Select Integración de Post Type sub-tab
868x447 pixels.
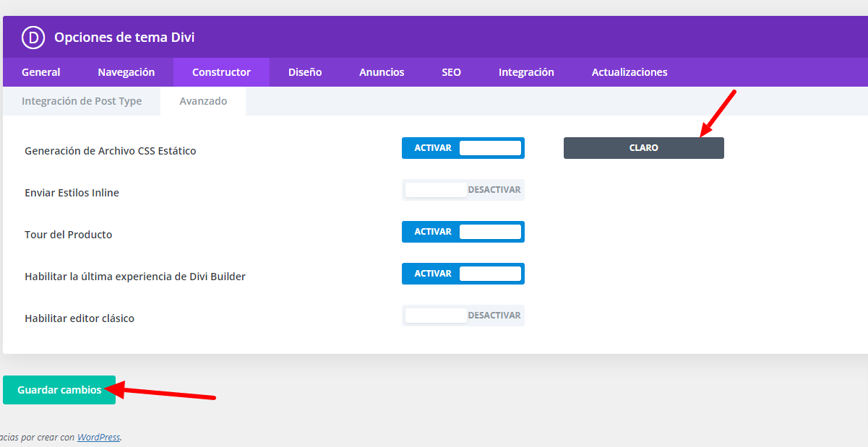tap(82, 101)
